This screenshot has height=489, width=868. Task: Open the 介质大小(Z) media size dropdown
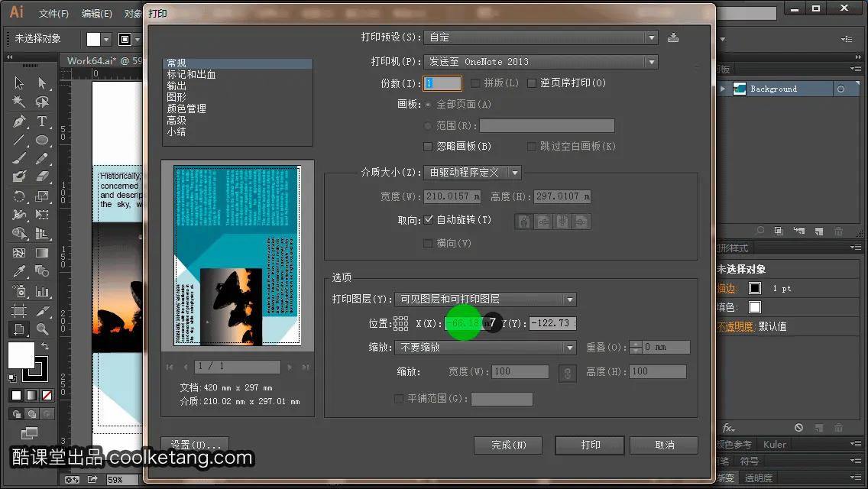[472, 172]
